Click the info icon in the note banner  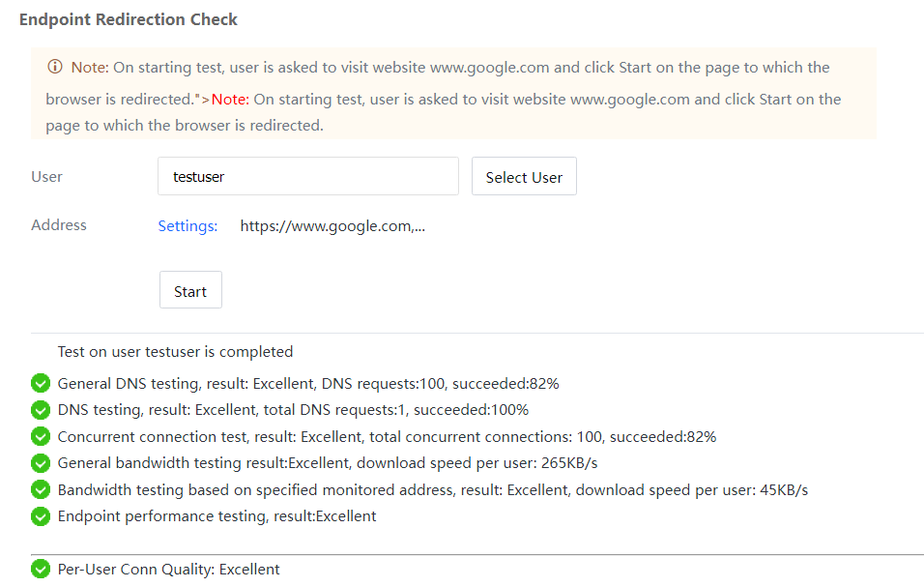[x=55, y=68]
